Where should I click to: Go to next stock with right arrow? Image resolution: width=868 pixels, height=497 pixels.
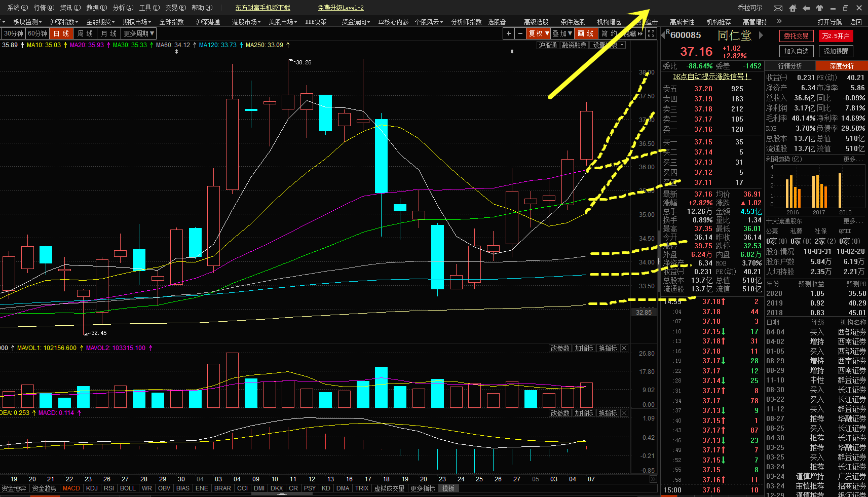pyautogui.click(x=761, y=35)
